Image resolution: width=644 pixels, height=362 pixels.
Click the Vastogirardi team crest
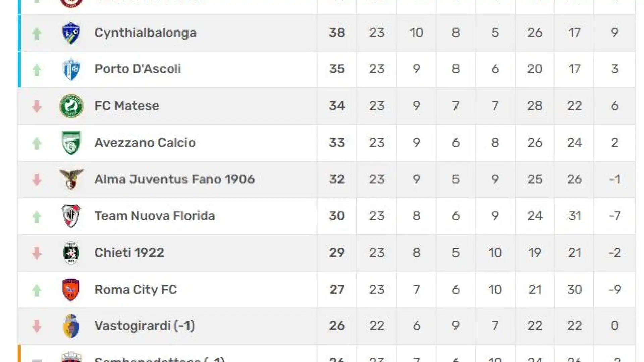pyautogui.click(x=71, y=326)
